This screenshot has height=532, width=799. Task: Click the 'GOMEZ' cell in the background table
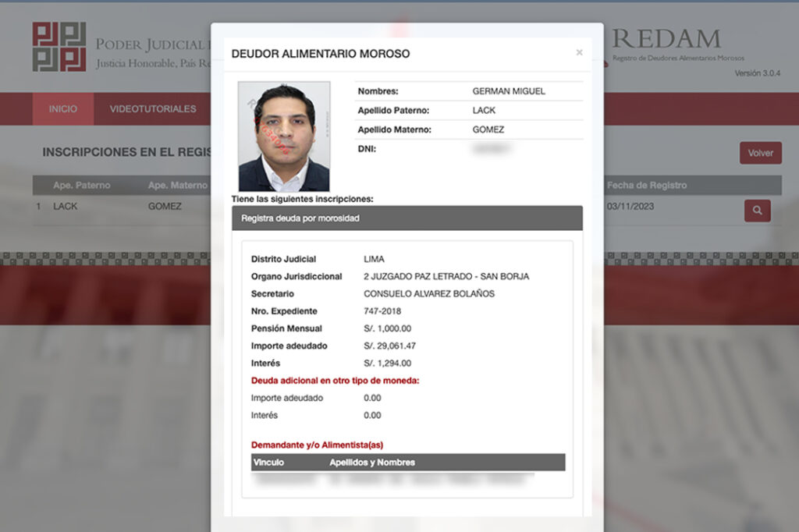(165, 207)
